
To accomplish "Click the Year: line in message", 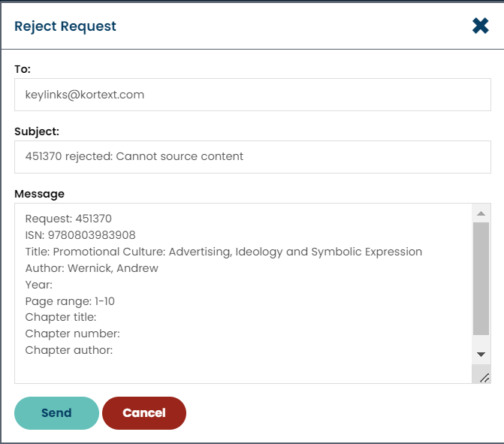I will pyautogui.click(x=39, y=285).
